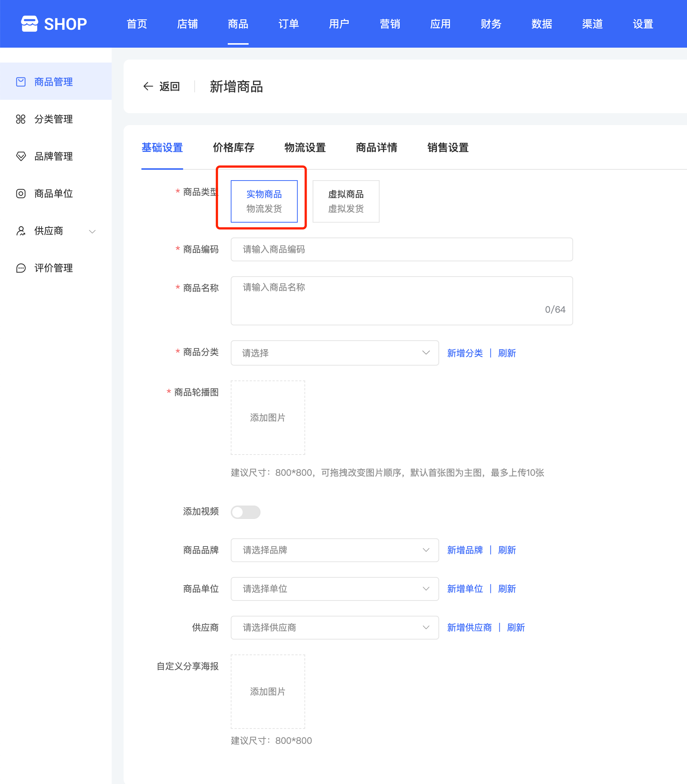Click 添加图片 box under 商品轮播图
Image resolution: width=687 pixels, height=784 pixels.
pos(268,417)
